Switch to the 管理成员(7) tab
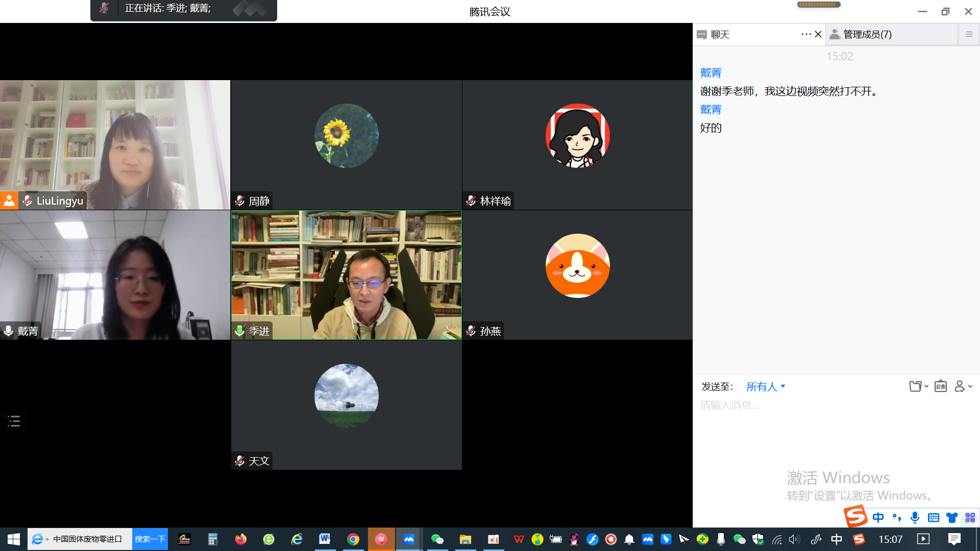This screenshot has height=551, width=980. click(x=867, y=34)
